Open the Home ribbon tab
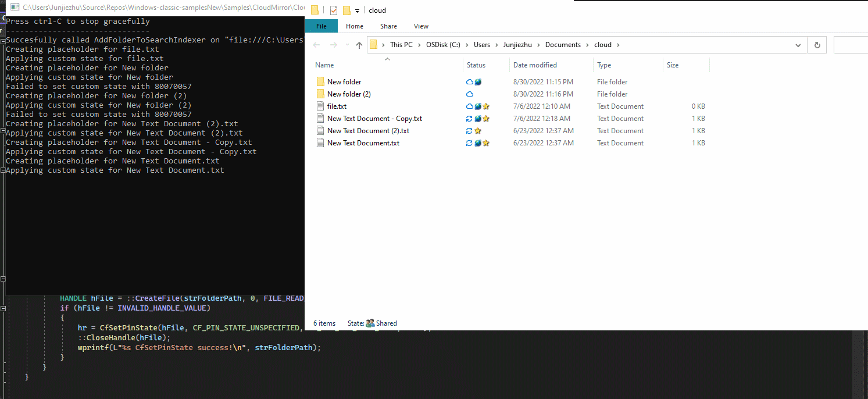Image resolution: width=868 pixels, height=399 pixels. pyautogui.click(x=355, y=26)
